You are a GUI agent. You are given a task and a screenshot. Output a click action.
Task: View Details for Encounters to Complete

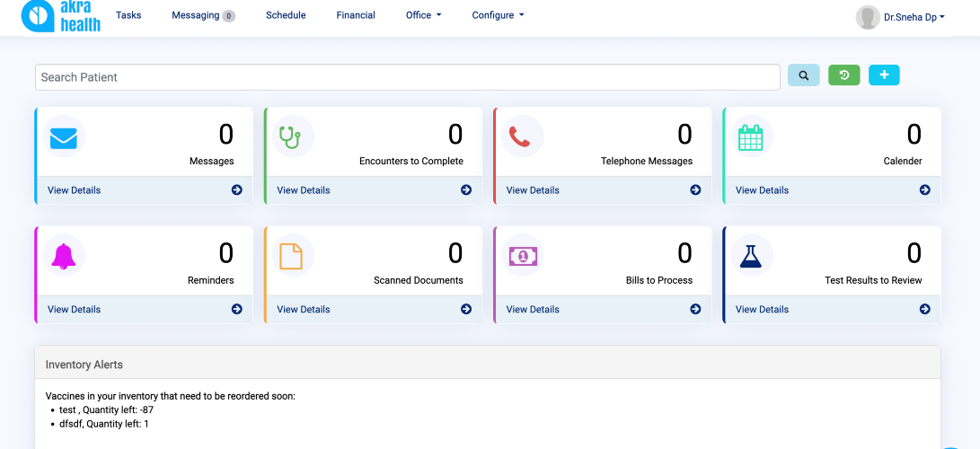pyautogui.click(x=303, y=189)
